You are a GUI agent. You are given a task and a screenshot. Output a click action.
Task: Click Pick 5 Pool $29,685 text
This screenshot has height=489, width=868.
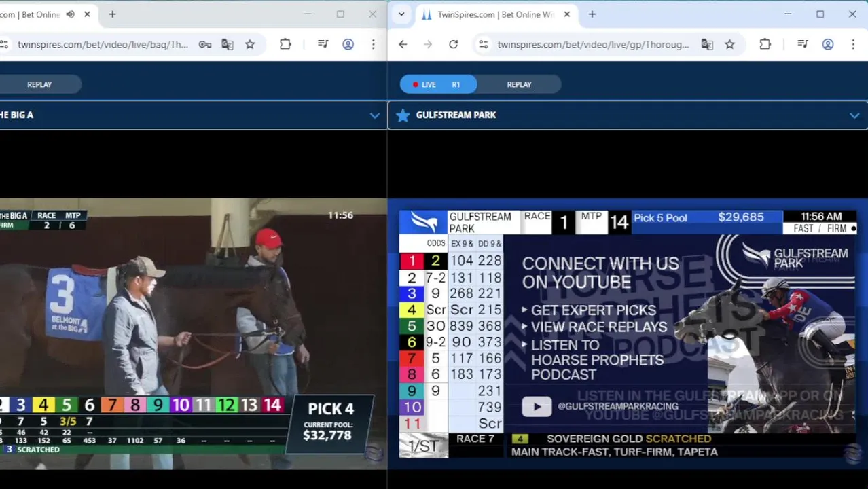(x=699, y=217)
